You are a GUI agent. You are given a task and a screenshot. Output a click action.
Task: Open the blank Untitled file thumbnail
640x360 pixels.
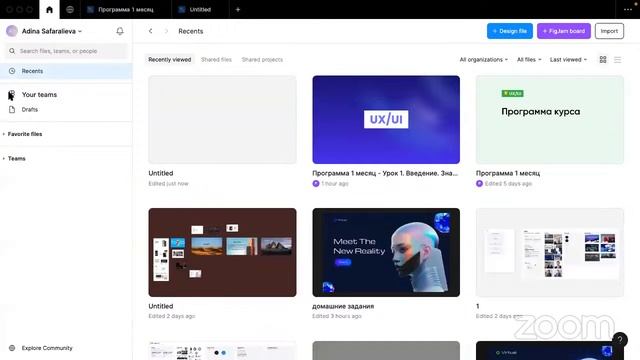click(222, 120)
